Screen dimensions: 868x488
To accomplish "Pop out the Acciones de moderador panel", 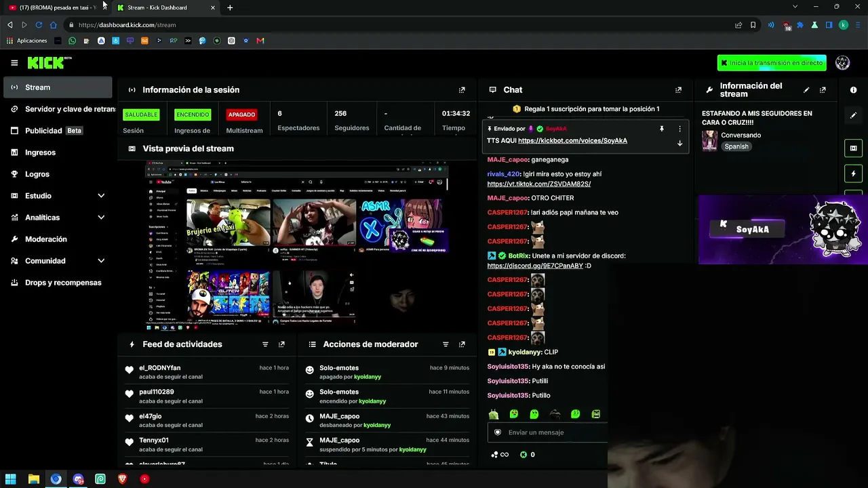I will pyautogui.click(x=462, y=344).
